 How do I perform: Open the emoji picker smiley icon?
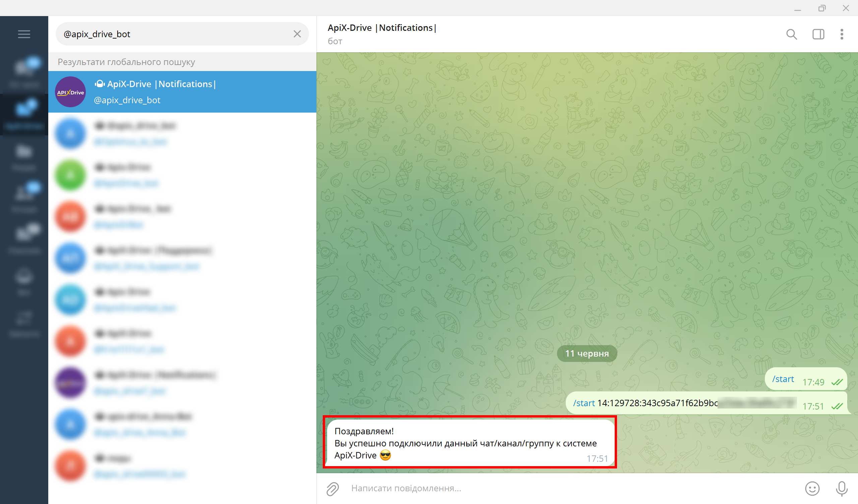tap(812, 488)
